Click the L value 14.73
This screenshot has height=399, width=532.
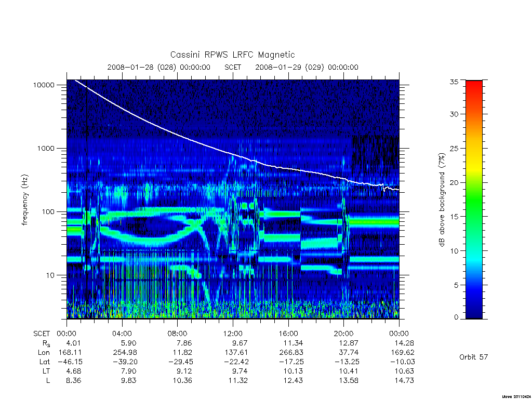click(x=404, y=380)
